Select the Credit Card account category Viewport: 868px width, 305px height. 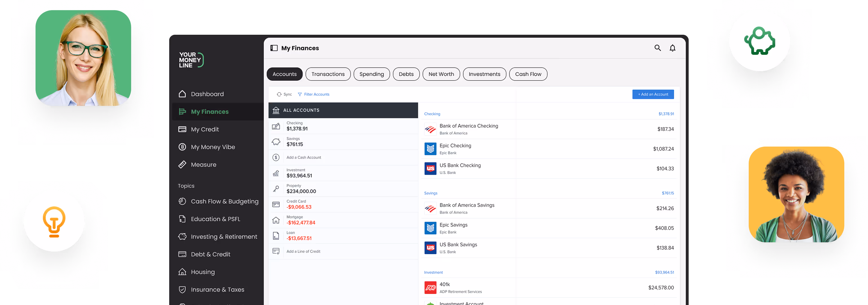click(299, 204)
